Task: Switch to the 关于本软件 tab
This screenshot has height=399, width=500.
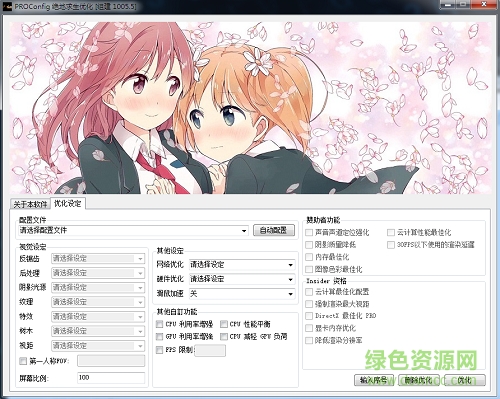Action: (30, 204)
